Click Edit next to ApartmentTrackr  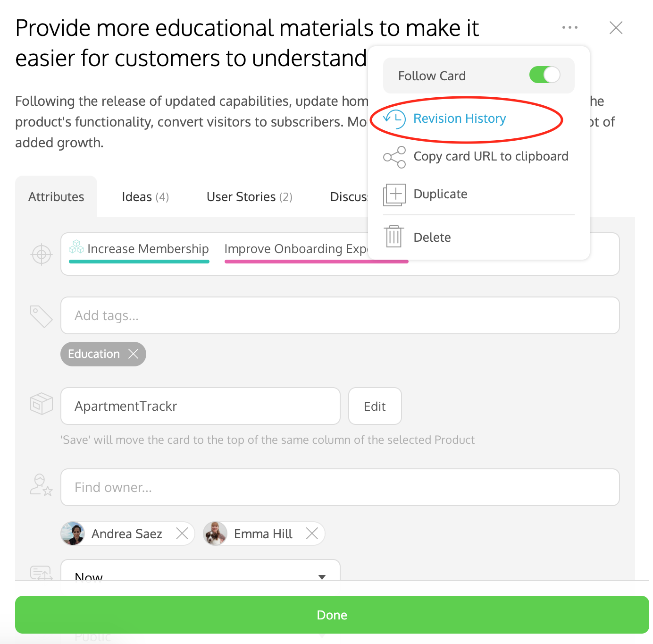click(375, 406)
